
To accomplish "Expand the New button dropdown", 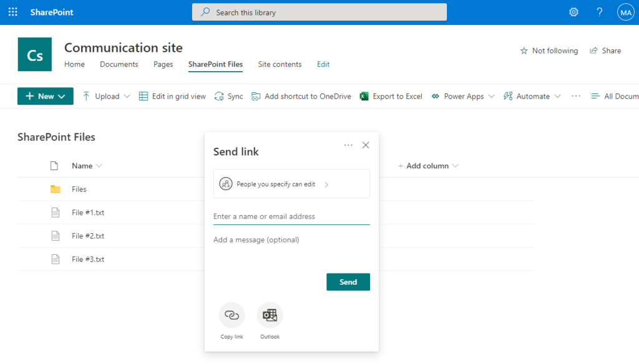I will click(62, 97).
